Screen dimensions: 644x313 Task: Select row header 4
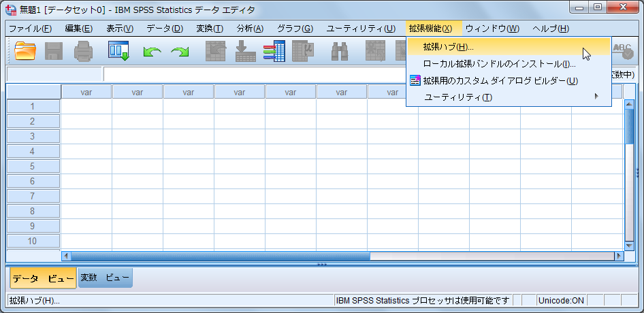click(x=33, y=152)
